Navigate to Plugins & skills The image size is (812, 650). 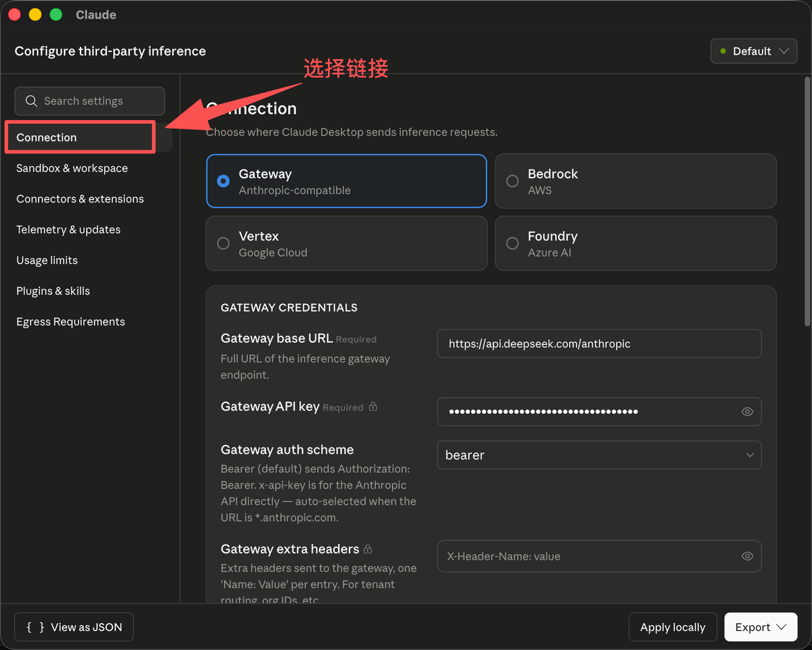pyautogui.click(x=53, y=291)
